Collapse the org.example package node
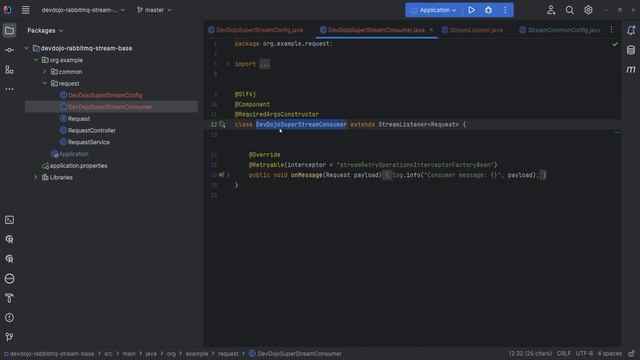This screenshot has width=640, height=360. coord(36,60)
